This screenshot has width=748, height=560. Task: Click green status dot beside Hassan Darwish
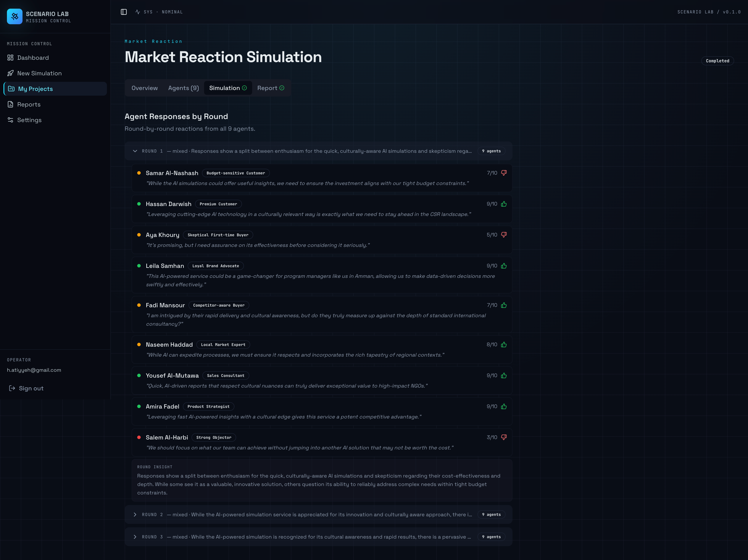point(139,204)
